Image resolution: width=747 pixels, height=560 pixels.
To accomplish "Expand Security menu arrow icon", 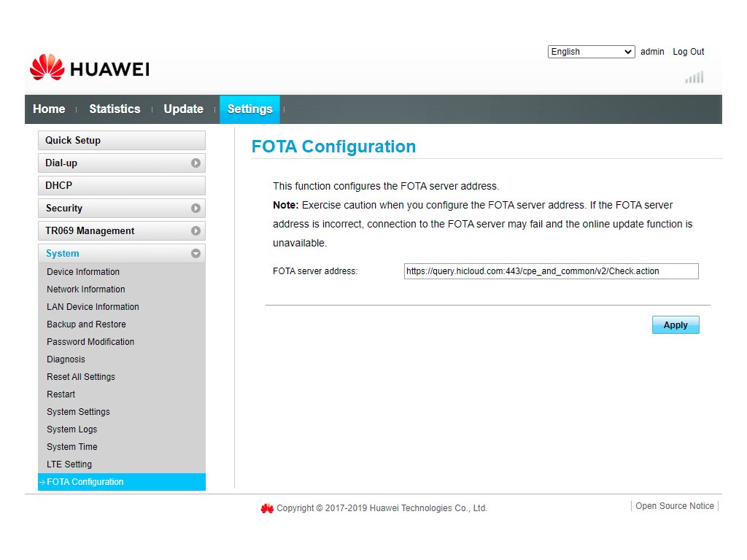I will pyautogui.click(x=196, y=208).
